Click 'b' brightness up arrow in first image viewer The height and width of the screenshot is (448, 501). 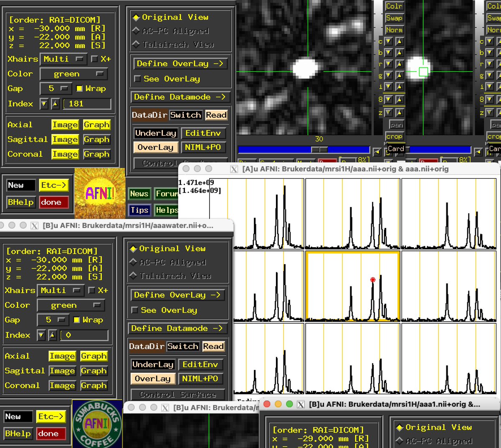pos(400,53)
